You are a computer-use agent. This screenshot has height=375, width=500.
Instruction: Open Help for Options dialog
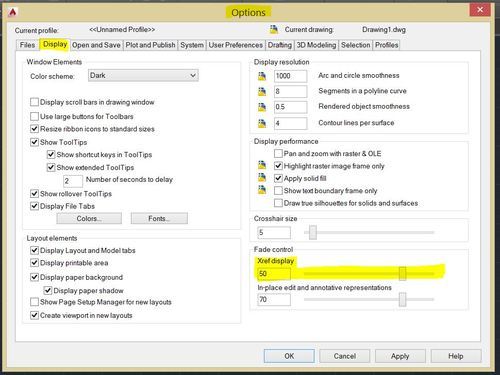pyautogui.click(x=456, y=356)
